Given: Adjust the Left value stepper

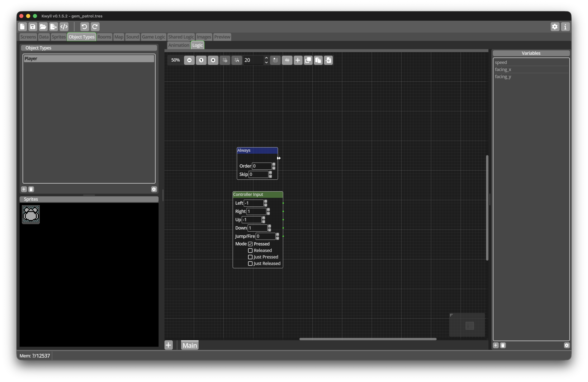Looking at the screenshot, I should click(266, 203).
